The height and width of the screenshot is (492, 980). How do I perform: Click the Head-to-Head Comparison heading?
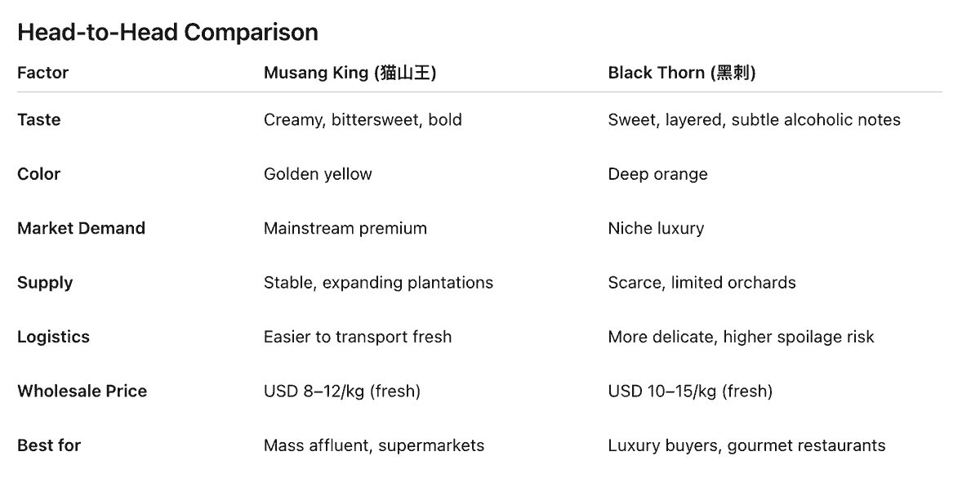(x=167, y=33)
